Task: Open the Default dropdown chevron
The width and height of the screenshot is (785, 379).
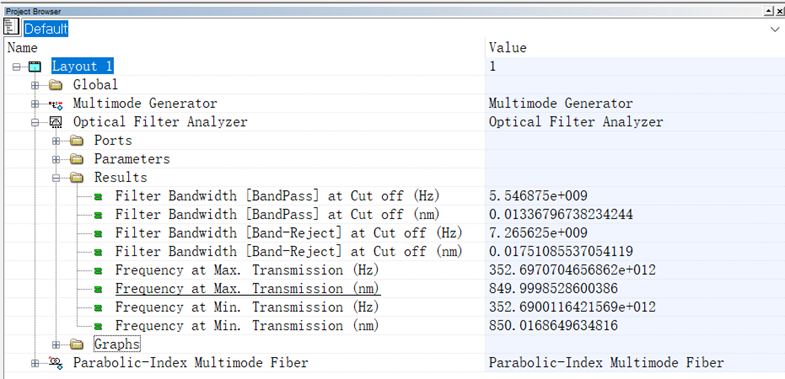Action: click(x=774, y=30)
